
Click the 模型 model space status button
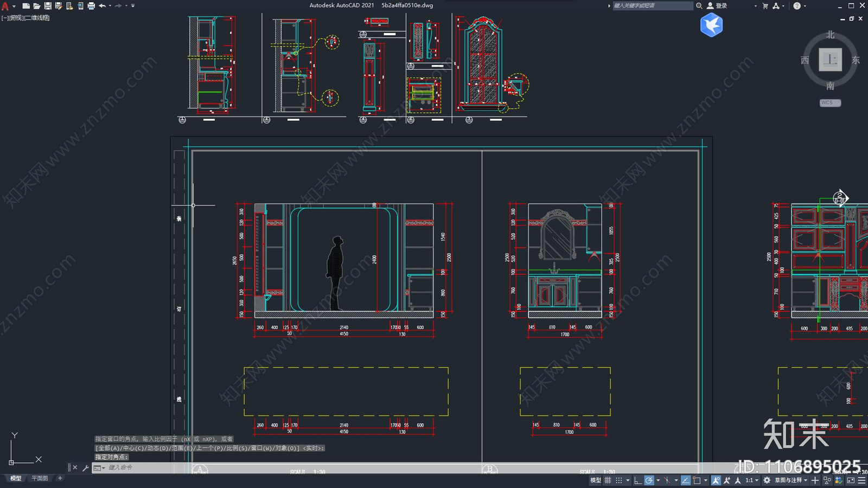click(596, 480)
